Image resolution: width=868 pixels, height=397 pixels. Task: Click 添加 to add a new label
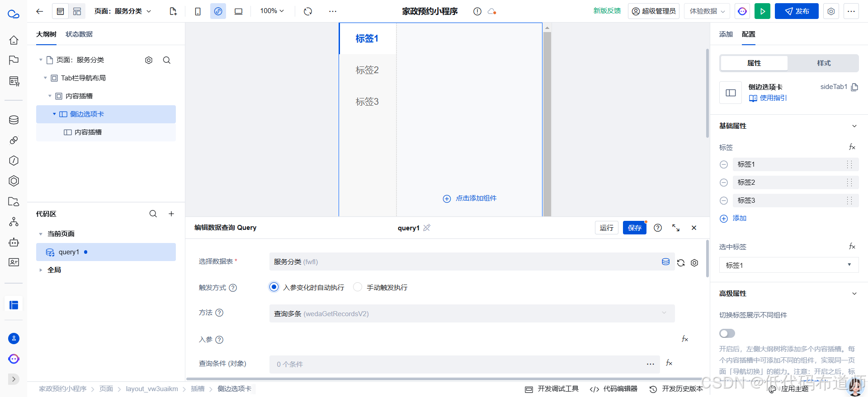click(733, 219)
